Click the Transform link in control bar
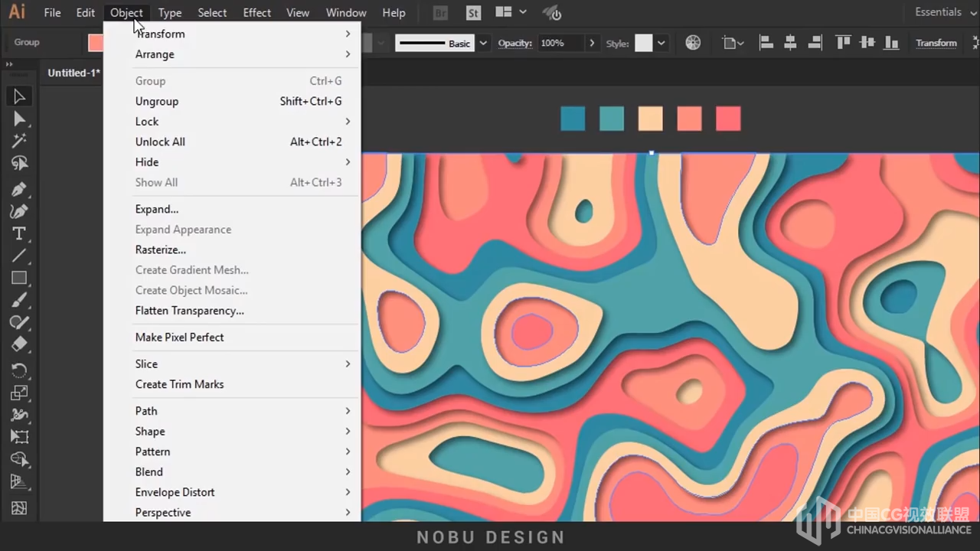This screenshot has width=980, height=551. tap(936, 43)
